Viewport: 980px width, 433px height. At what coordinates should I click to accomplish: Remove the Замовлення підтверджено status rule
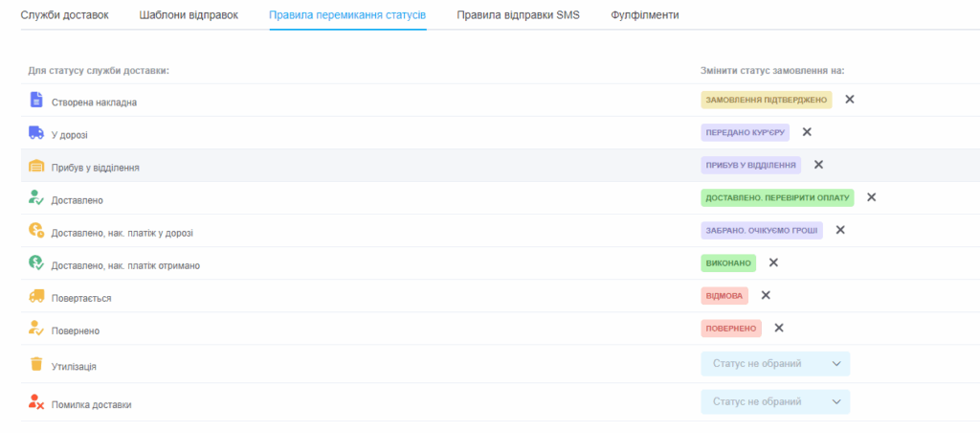tap(850, 100)
